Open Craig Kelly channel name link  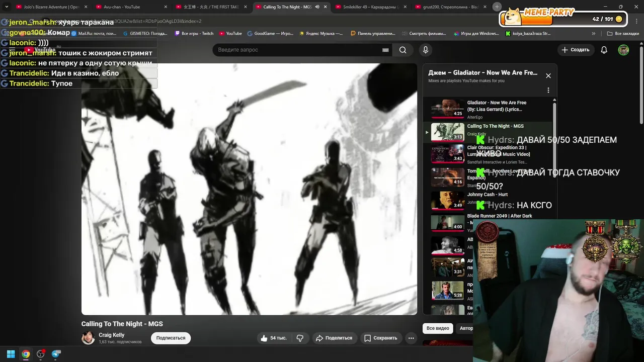(111, 335)
